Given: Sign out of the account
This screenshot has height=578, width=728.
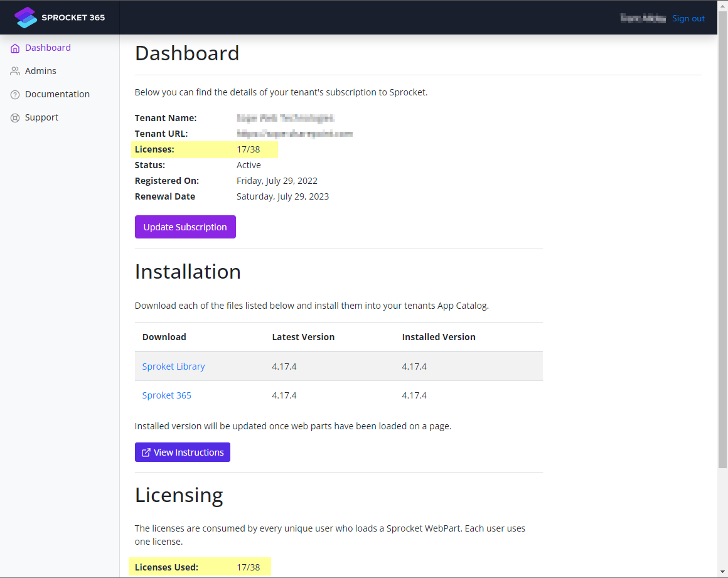Looking at the screenshot, I should pyautogui.click(x=688, y=18).
